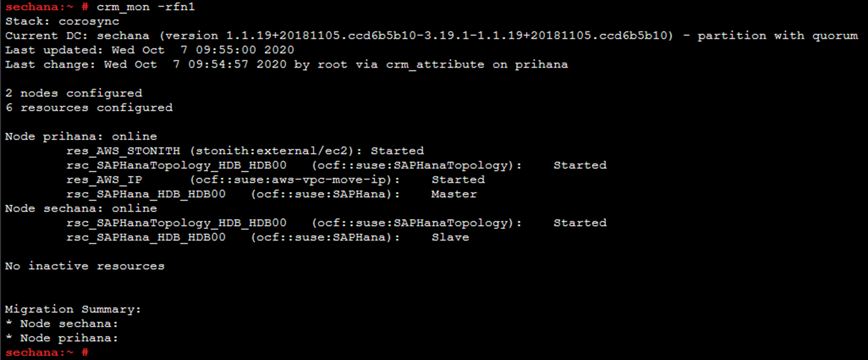Screen dimensions: 868x360
Task: Click rsc_SAPHanaTopology_HDB_HDB00 under node sechana
Action: (x=176, y=223)
